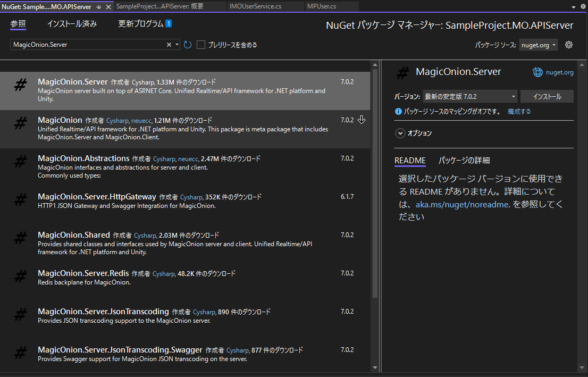Click the package list scroll-up arrow
This screenshot has width=588, height=377.
375,65
